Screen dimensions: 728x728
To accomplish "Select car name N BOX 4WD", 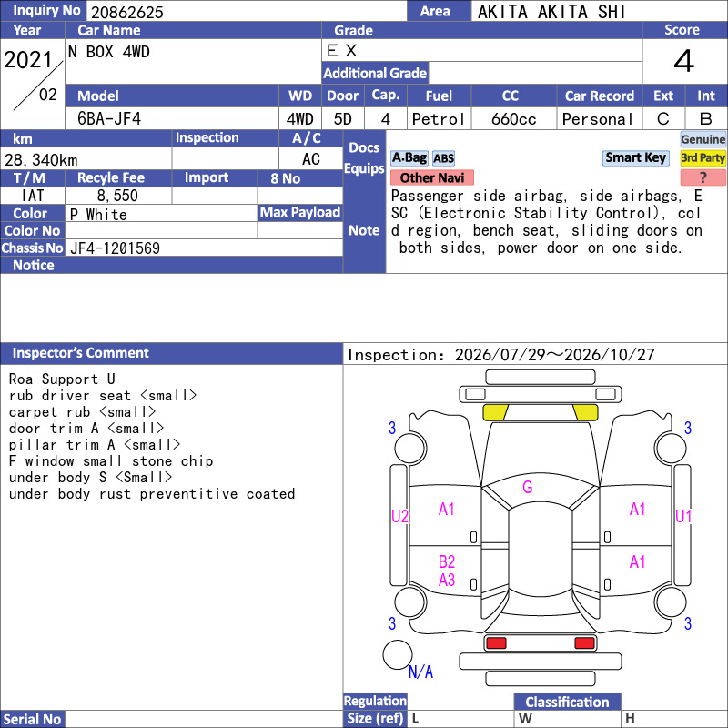I will coord(109,52).
